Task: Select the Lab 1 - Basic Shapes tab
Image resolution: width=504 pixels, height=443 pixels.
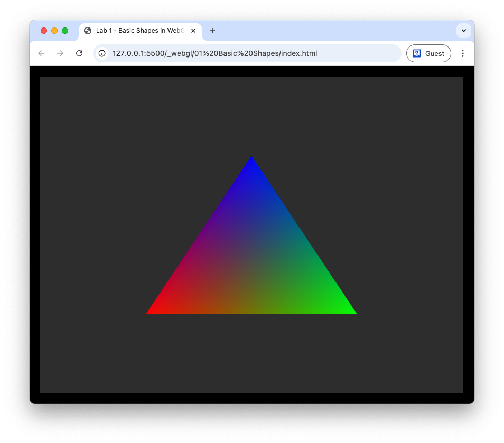Action: tap(138, 31)
